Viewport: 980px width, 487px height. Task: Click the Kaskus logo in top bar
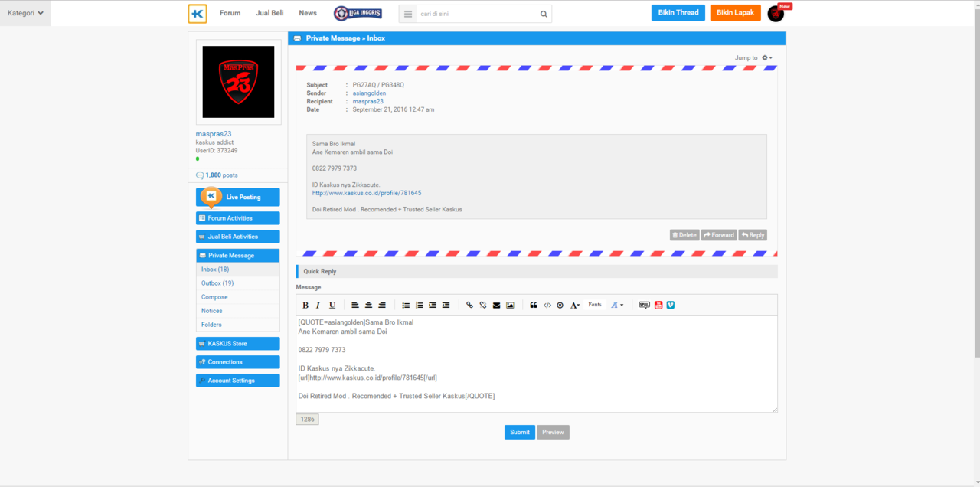[198, 13]
